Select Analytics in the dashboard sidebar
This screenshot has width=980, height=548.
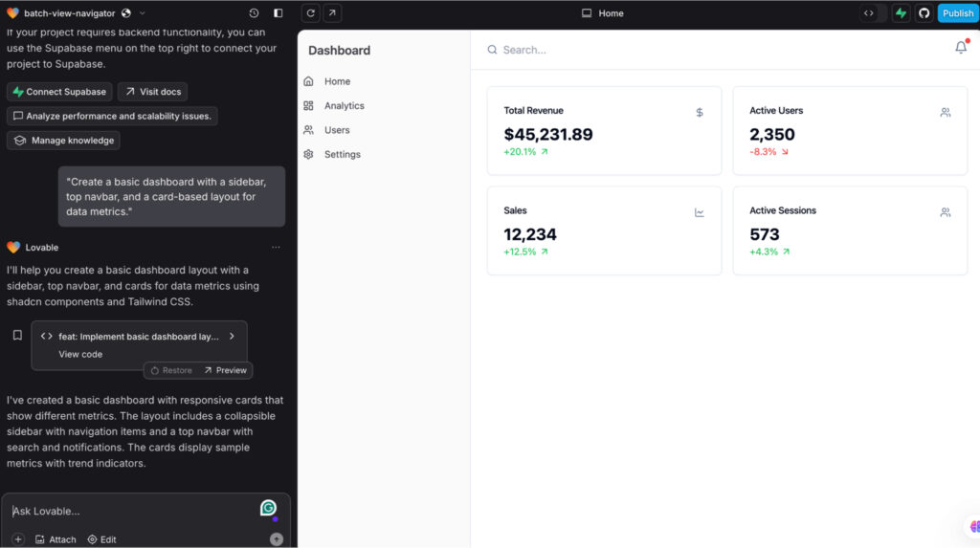(344, 106)
